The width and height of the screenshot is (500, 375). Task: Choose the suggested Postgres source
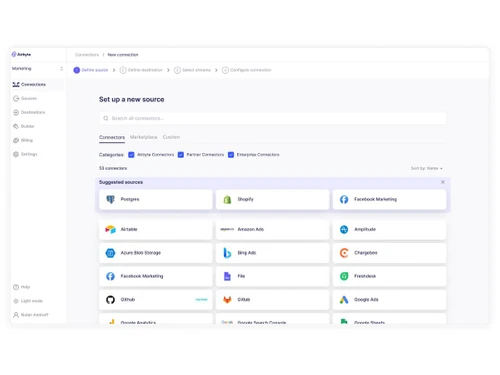click(x=156, y=199)
